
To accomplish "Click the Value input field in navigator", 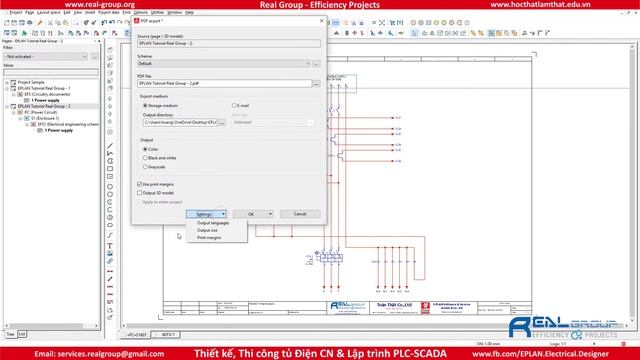I will pos(51,73).
